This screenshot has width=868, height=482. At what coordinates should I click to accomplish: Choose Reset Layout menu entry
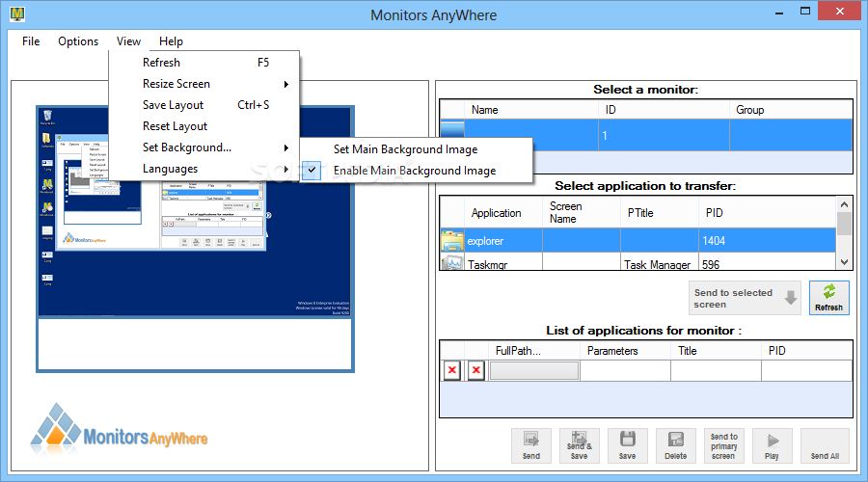[x=204, y=126]
